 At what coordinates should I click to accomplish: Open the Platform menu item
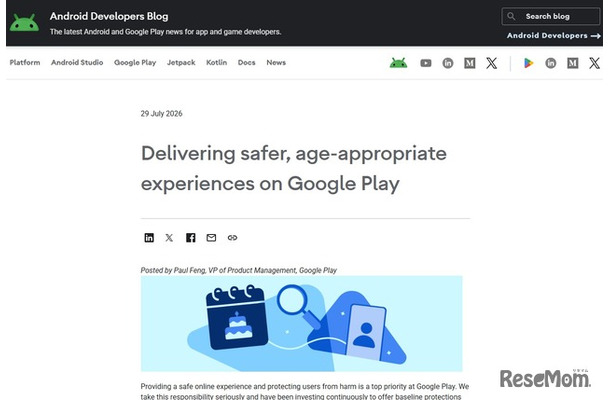(x=25, y=62)
